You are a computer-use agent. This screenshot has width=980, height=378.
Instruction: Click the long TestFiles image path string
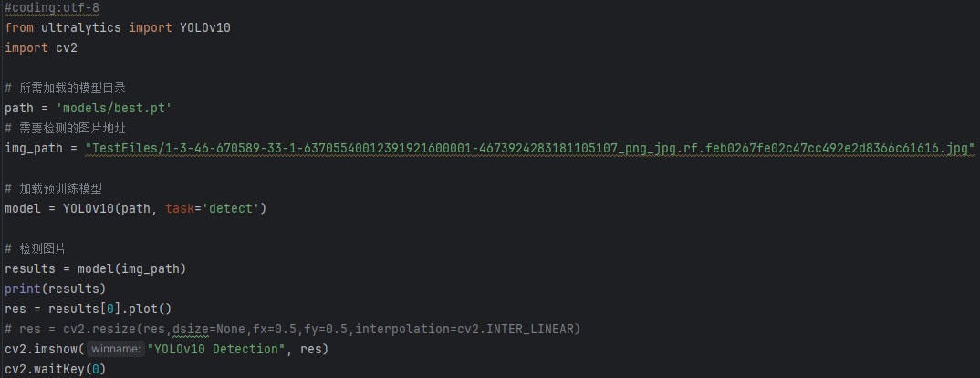click(x=529, y=148)
